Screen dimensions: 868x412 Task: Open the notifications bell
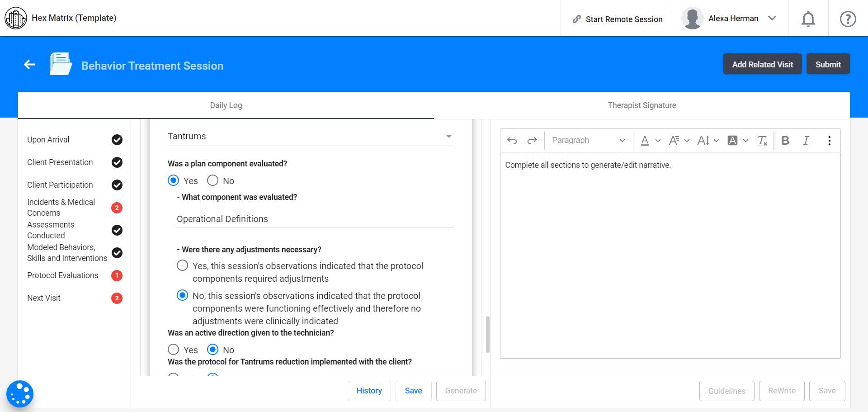pyautogui.click(x=808, y=19)
